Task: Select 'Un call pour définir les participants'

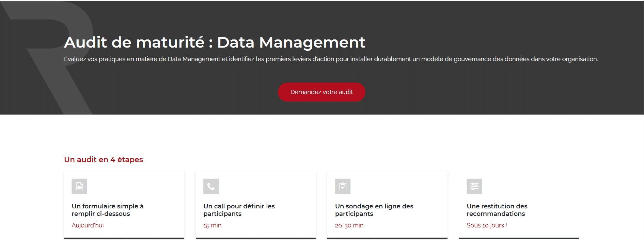Action: [x=239, y=210]
